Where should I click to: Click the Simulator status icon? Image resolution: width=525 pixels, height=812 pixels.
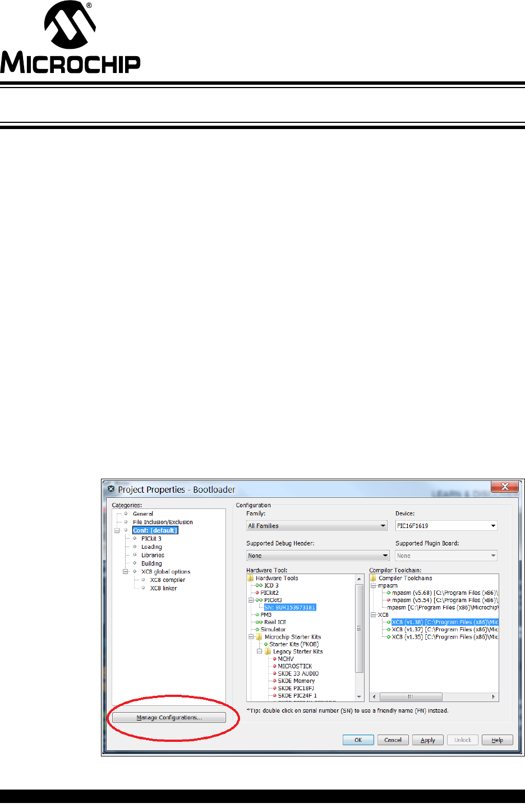point(257,629)
